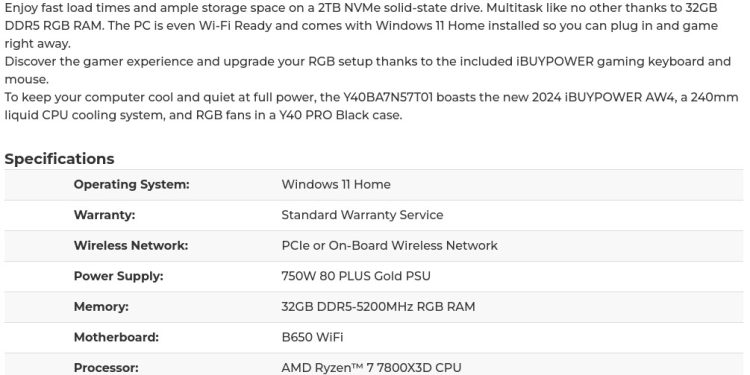Click PCIe or On-Board Wireless Network value
Viewport: 750px width, 375px height.
tap(389, 246)
